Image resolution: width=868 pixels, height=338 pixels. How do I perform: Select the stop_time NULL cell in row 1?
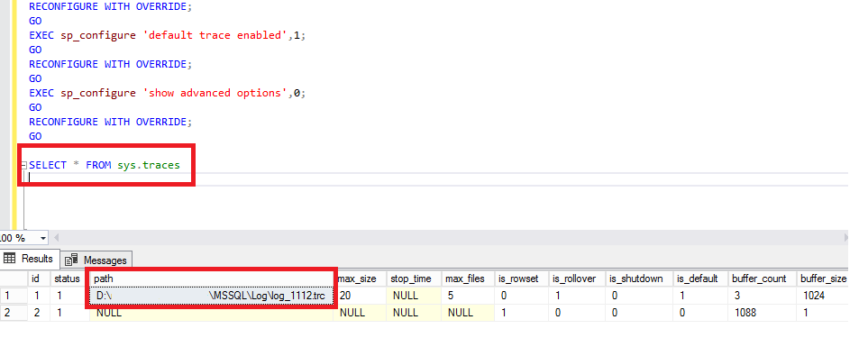click(414, 296)
